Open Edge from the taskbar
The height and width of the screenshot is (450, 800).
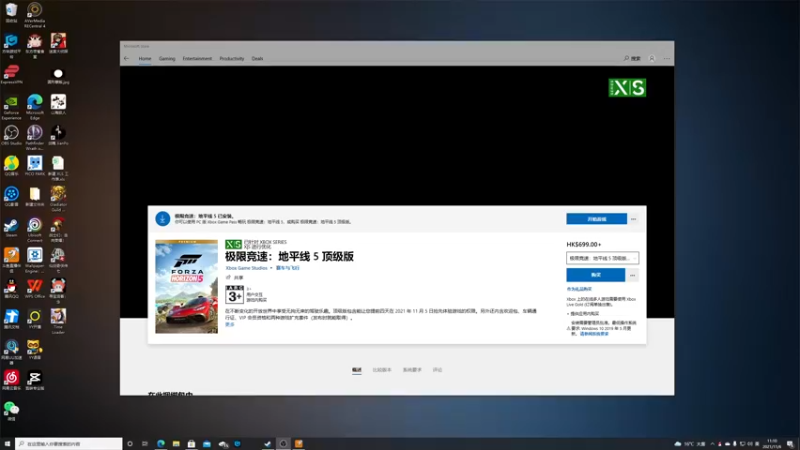coord(161,444)
